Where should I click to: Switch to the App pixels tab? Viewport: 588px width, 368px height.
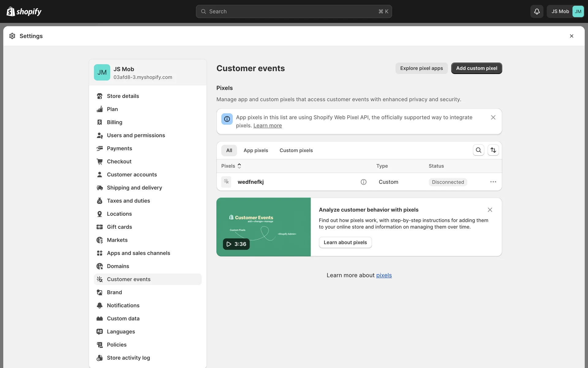256,150
